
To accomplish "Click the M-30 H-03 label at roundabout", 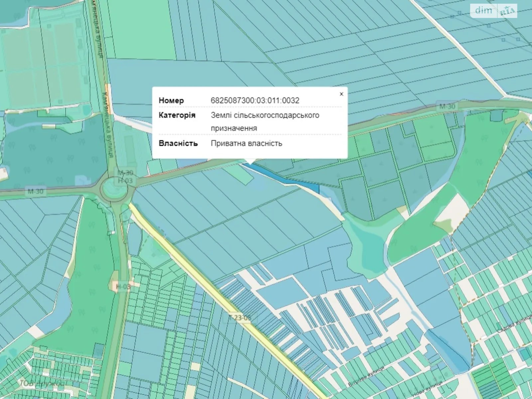I will 125,177.
